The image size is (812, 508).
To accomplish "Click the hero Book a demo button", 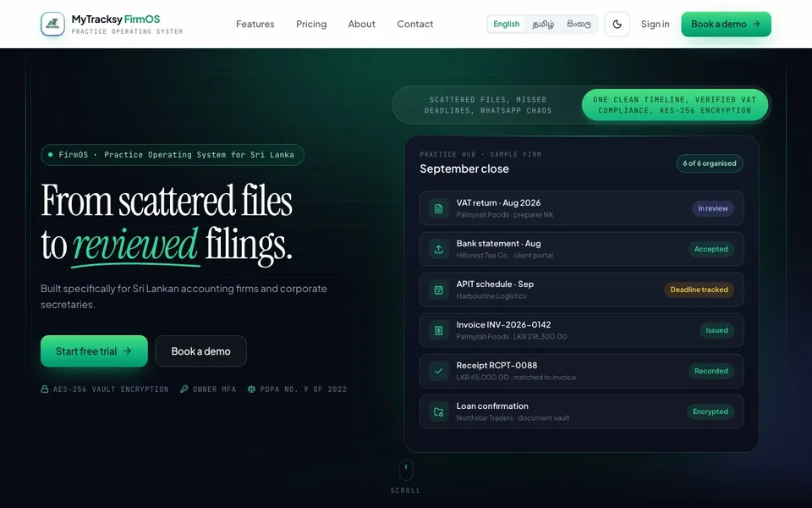I will click(x=201, y=351).
